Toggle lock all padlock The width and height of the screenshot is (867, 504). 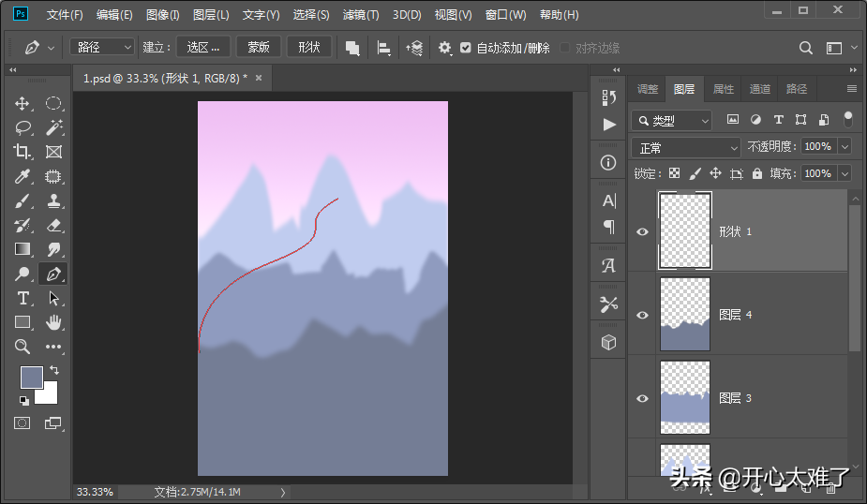(757, 173)
